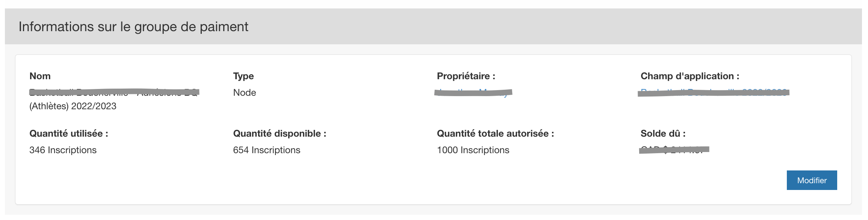
Task: Click the redacted Solde dû amount
Action: [x=674, y=150]
